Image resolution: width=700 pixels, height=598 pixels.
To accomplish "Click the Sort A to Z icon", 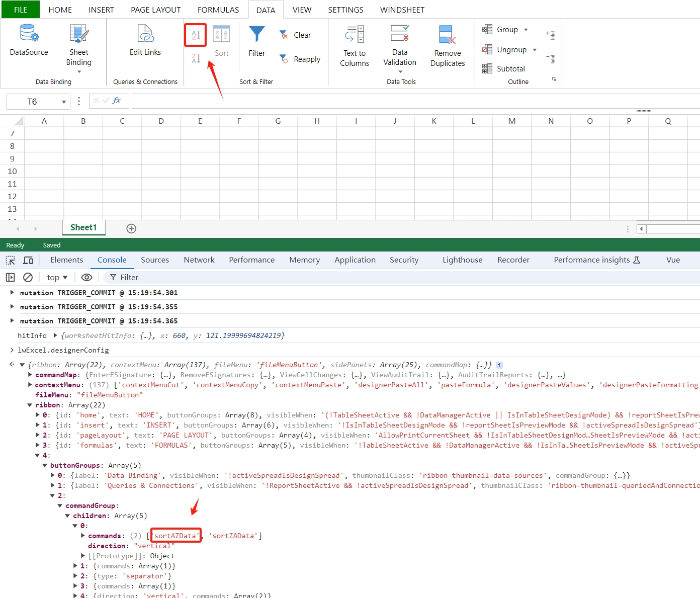I will tap(196, 35).
